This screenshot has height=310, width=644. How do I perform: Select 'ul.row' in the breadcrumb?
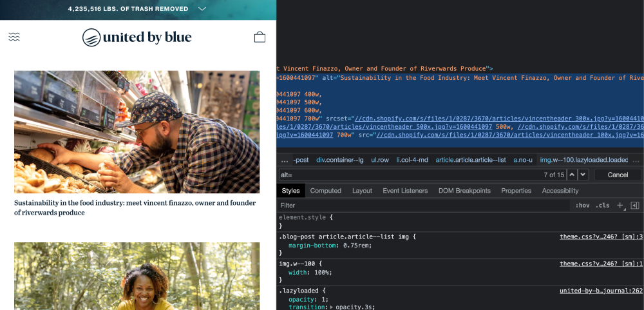pyautogui.click(x=380, y=160)
